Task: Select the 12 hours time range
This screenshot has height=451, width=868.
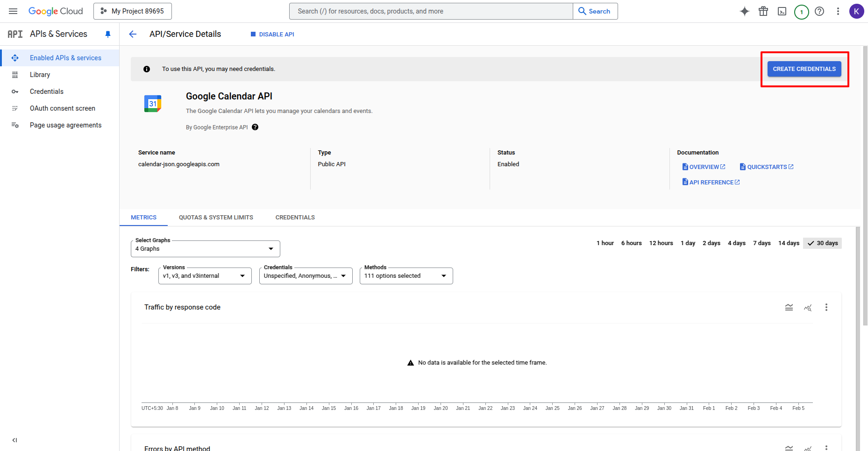Action: (661, 243)
